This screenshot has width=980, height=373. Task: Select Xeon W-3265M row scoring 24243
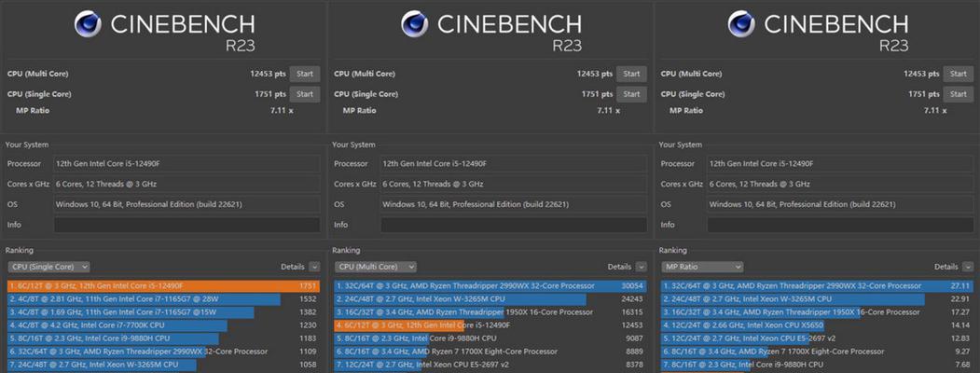pyautogui.click(x=490, y=299)
